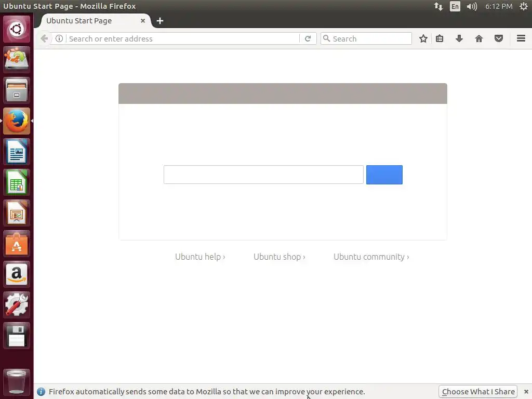Open the system power gear menu
Image resolution: width=532 pixels, height=399 pixels.
pos(524,6)
